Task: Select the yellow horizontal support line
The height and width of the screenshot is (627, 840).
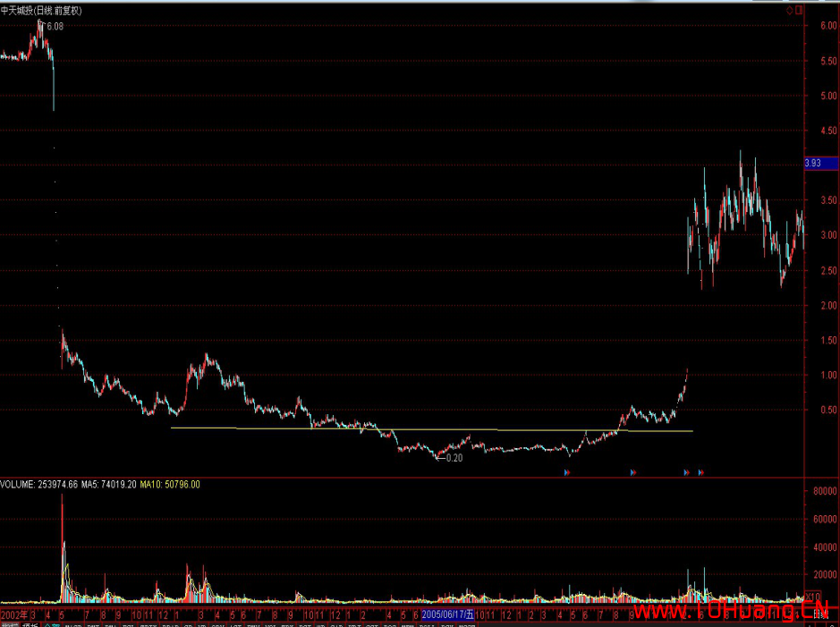Action: click(x=431, y=429)
